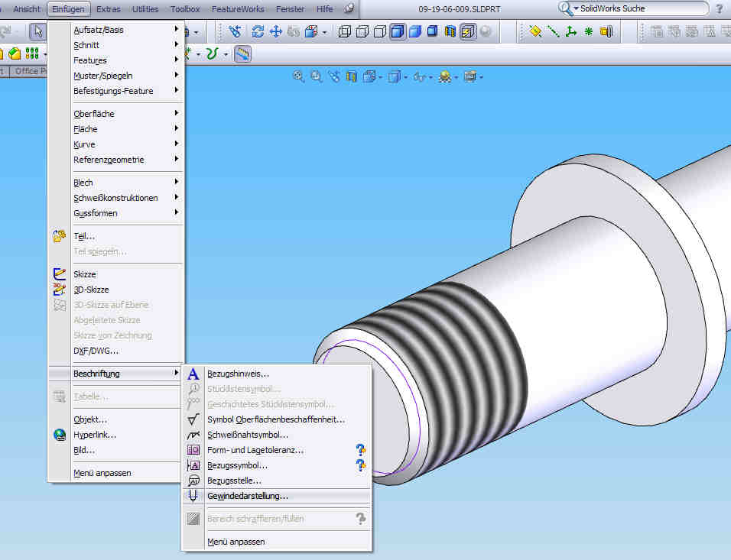Click the Skizze pencil icon in menu
Image resolution: width=731 pixels, height=560 pixels.
(x=60, y=274)
